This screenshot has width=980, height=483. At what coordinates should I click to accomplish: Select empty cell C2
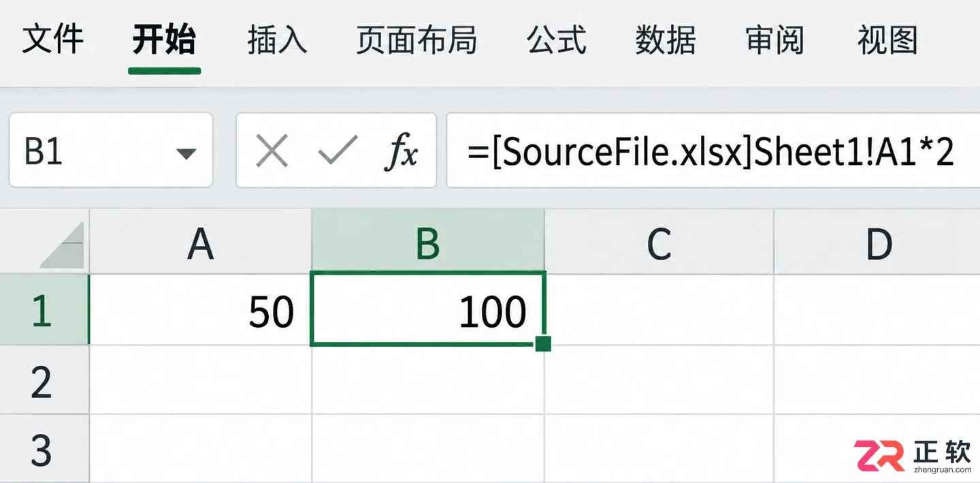(659, 379)
